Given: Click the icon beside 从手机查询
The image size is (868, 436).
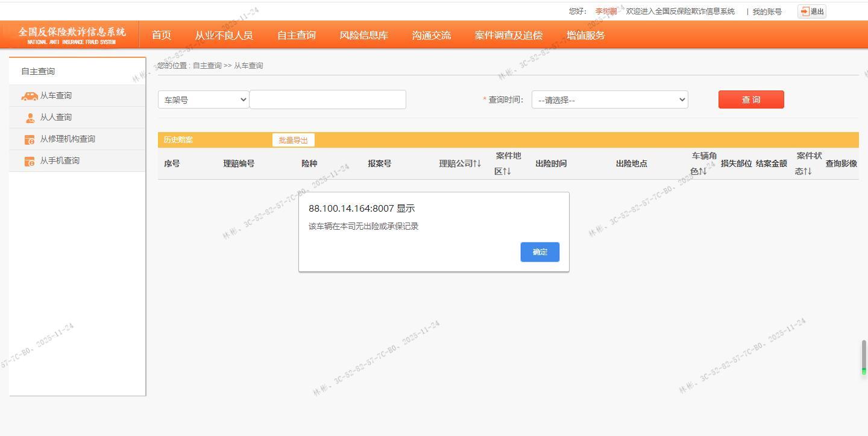Looking at the screenshot, I should pyautogui.click(x=30, y=161).
